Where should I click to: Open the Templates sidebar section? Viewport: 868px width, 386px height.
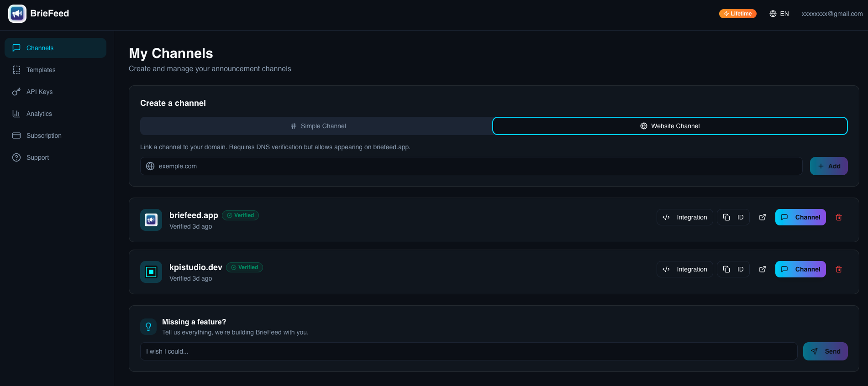[55, 70]
